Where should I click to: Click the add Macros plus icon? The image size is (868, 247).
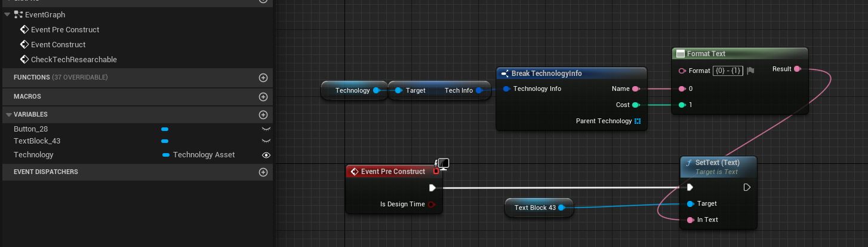(263, 97)
